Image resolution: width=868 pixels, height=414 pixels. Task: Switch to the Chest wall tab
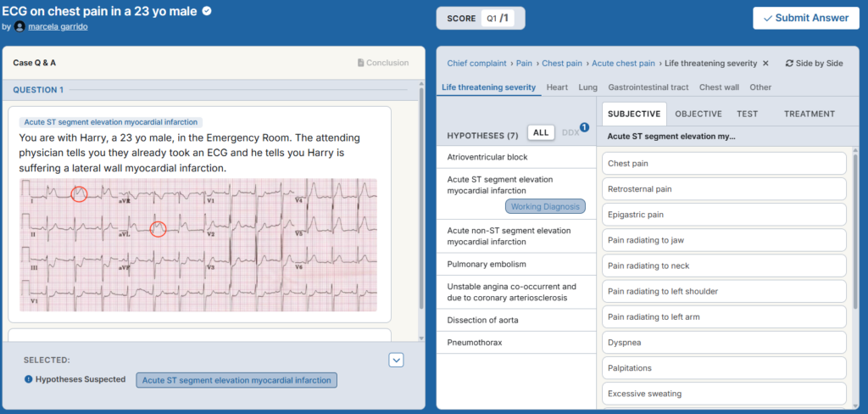pos(719,87)
